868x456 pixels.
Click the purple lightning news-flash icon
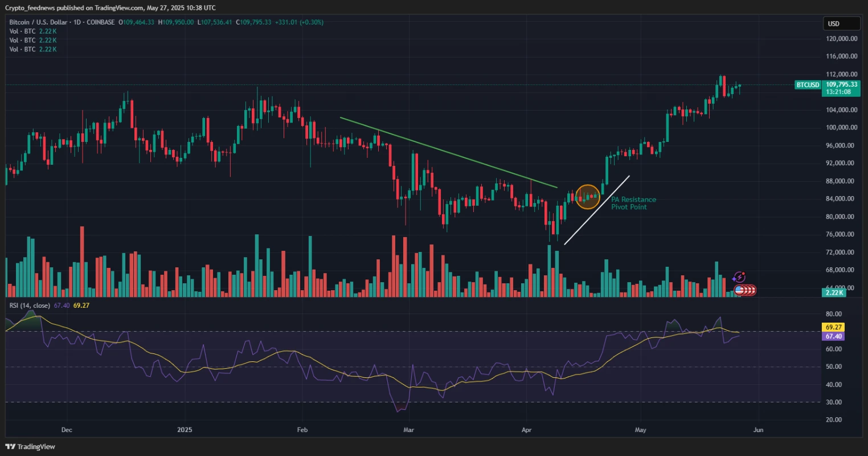click(739, 278)
